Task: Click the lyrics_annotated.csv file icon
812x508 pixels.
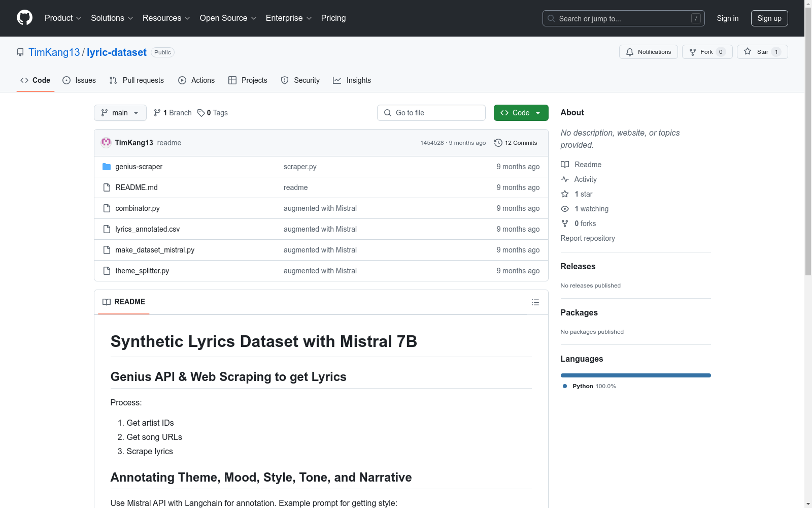Action: (107, 229)
